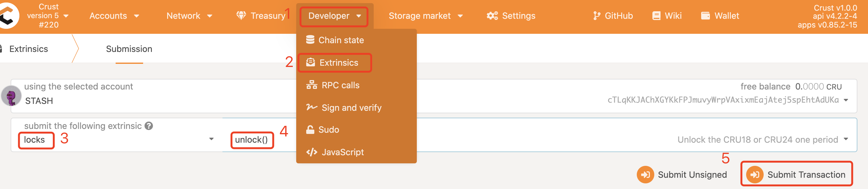Click the Submit Unsigned arrow icon

645,175
